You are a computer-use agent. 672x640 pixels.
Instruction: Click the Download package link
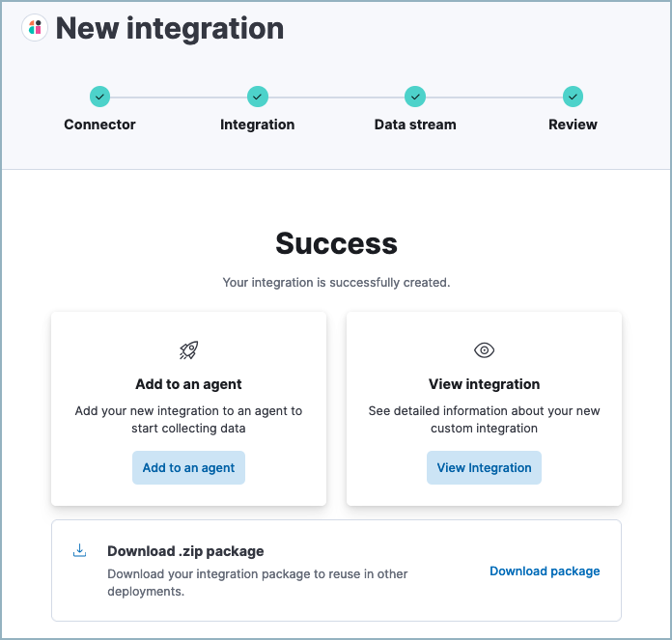pyautogui.click(x=545, y=571)
